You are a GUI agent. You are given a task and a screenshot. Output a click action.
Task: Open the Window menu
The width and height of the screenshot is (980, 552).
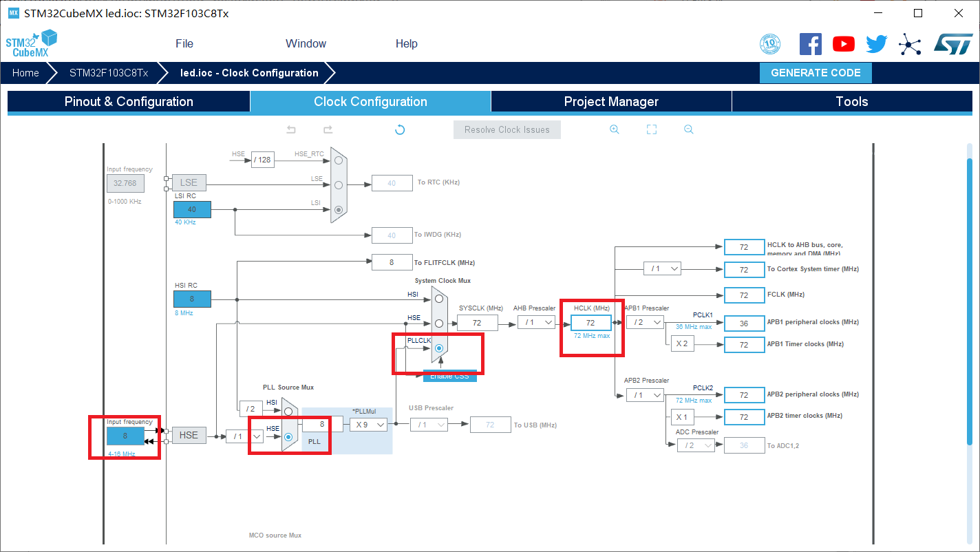click(306, 43)
